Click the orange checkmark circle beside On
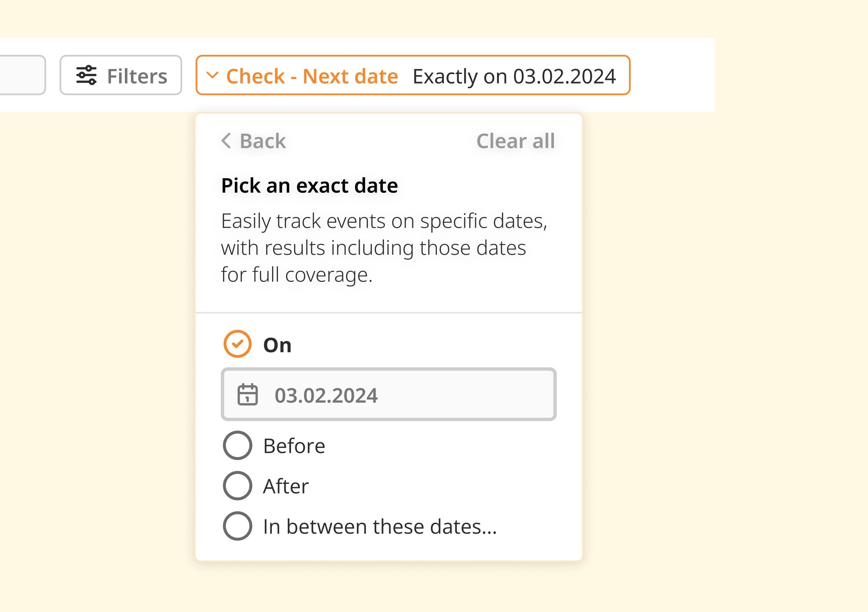The width and height of the screenshot is (868, 612). coord(237,344)
